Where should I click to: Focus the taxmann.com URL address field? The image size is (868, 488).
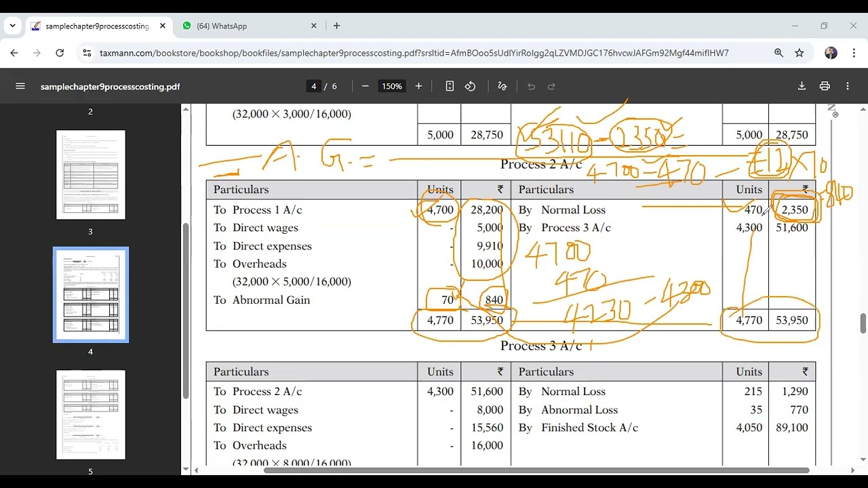(414, 53)
